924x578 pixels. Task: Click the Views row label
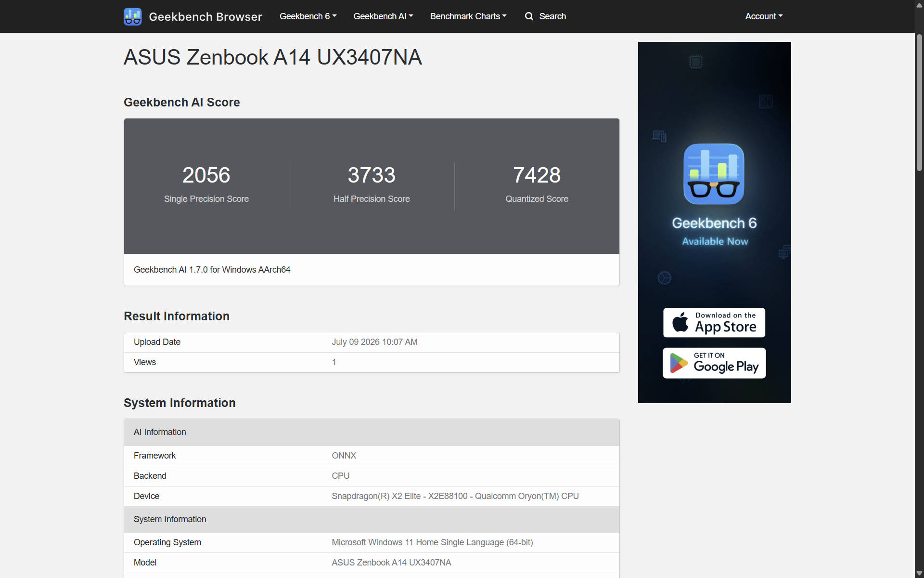(x=145, y=362)
